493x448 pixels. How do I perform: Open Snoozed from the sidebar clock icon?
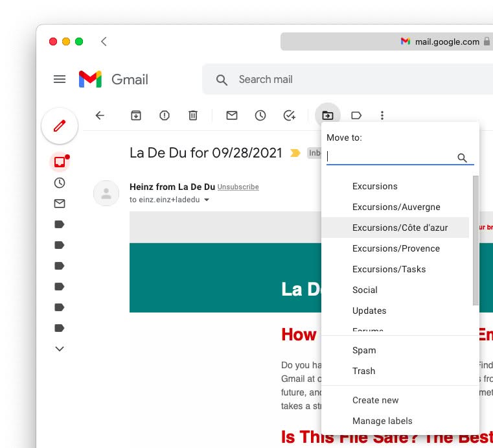tap(60, 183)
